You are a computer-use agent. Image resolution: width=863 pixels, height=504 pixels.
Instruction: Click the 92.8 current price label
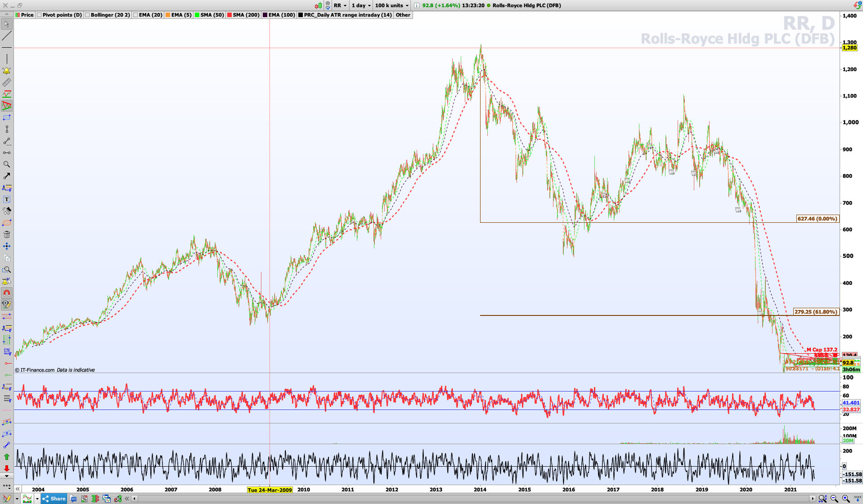pyautogui.click(x=848, y=363)
